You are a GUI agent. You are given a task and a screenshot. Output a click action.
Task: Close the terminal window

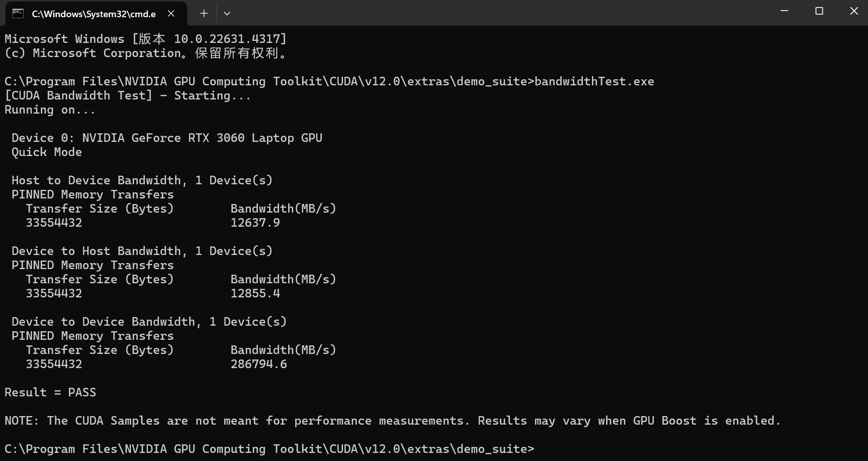click(854, 11)
